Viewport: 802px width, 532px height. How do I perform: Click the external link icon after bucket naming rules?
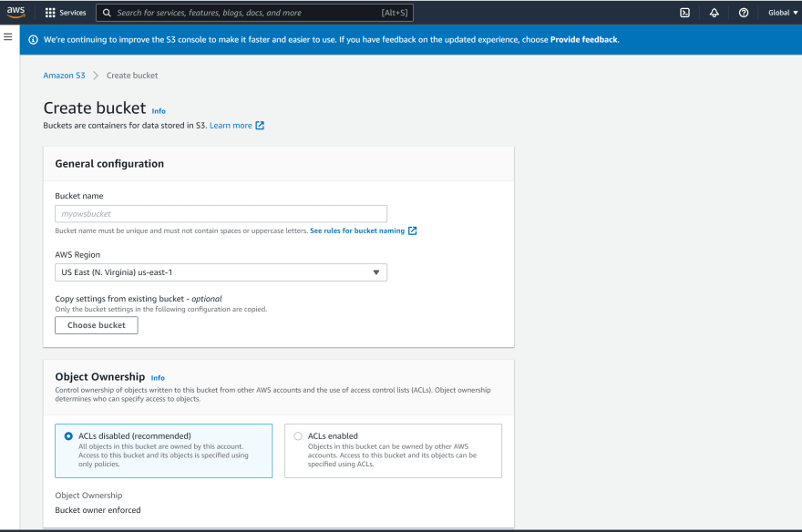coord(412,231)
